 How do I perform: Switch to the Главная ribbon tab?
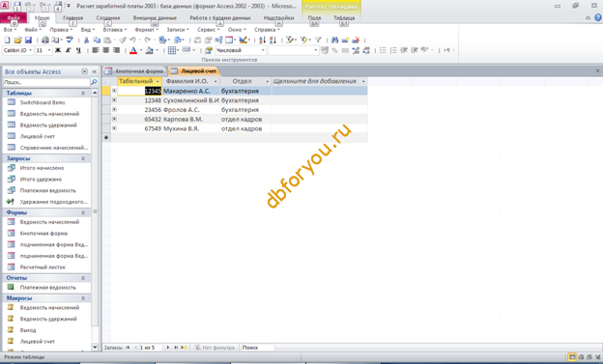point(72,17)
